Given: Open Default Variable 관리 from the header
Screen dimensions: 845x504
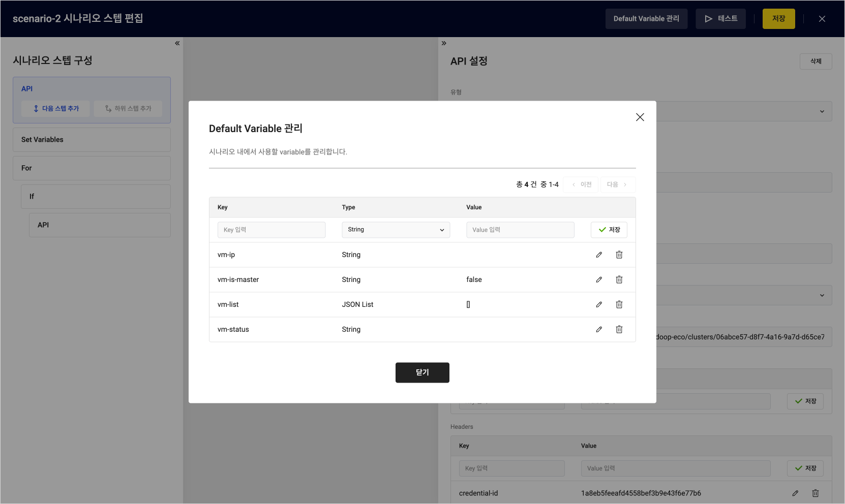Looking at the screenshot, I should 646,19.
